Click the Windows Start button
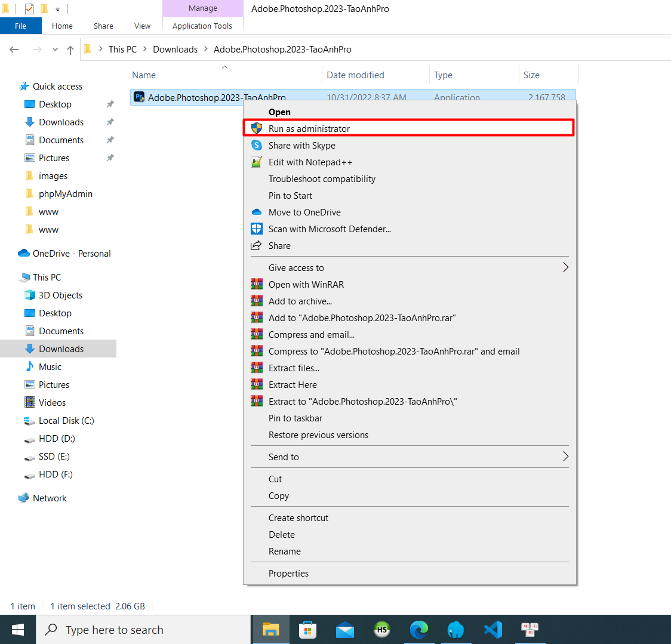 pyautogui.click(x=18, y=630)
